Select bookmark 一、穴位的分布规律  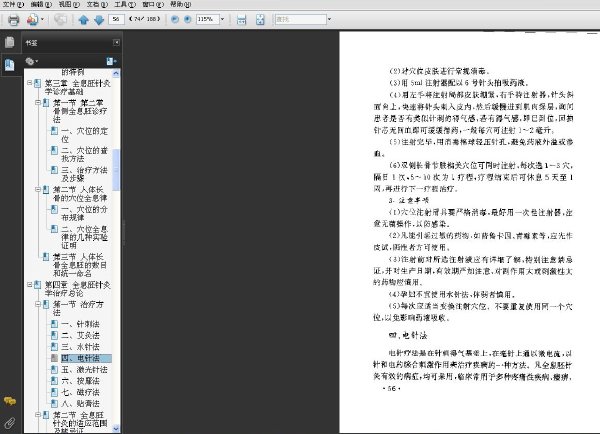tap(85, 213)
